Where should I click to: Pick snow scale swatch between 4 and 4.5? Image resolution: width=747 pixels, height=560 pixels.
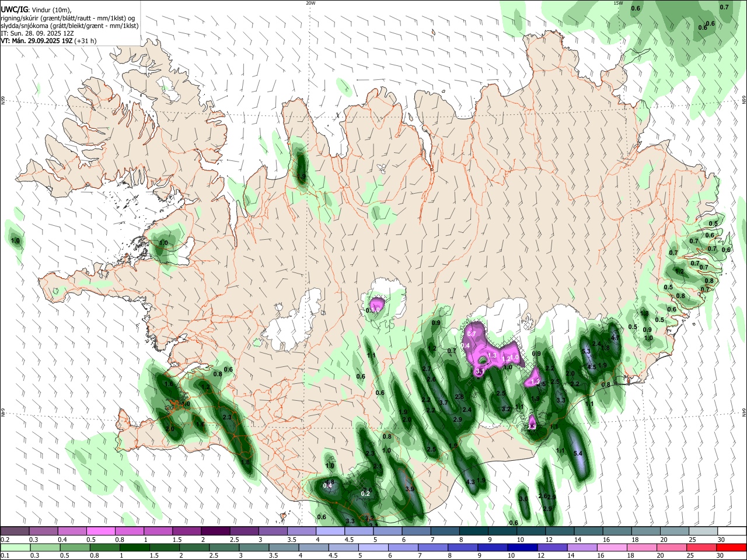click(x=329, y=531)
